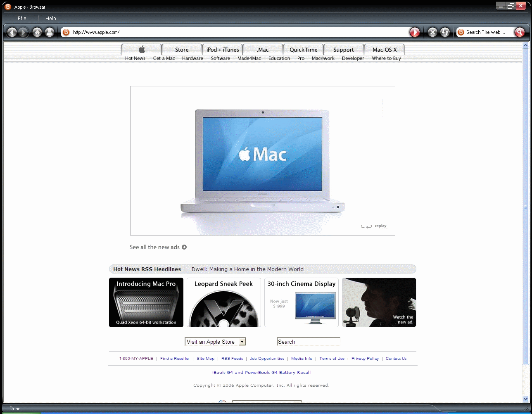The image size is (532, 414).
Task: Click the Education subnav link
Action: (x=279, y=58)
